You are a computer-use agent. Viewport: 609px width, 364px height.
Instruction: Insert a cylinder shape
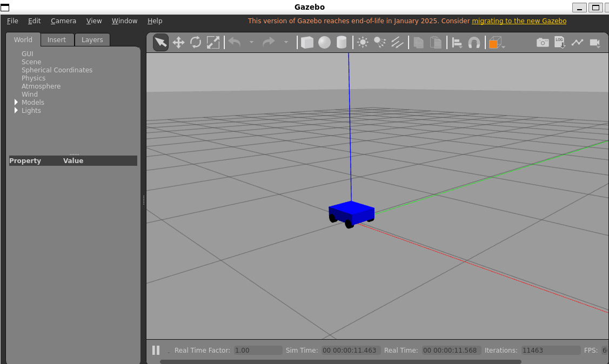(x=342, y=43)
